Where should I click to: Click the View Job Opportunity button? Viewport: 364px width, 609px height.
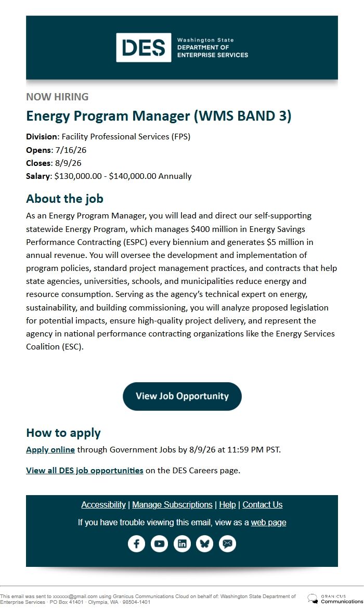pos(182,396)
